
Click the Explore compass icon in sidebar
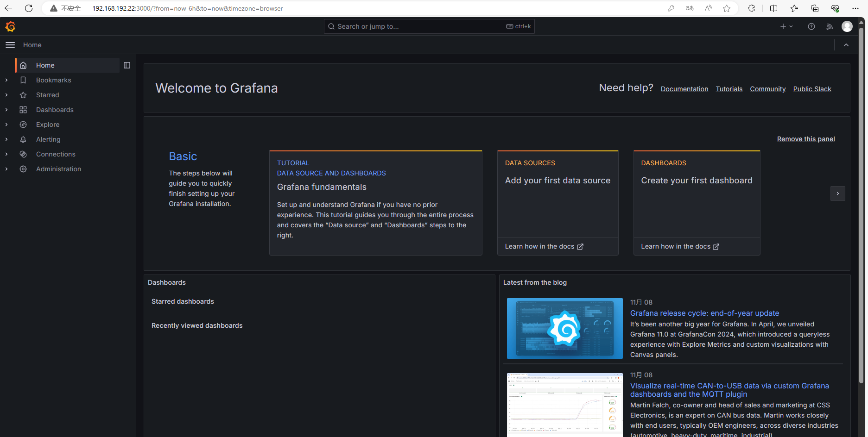pos(23,125)
